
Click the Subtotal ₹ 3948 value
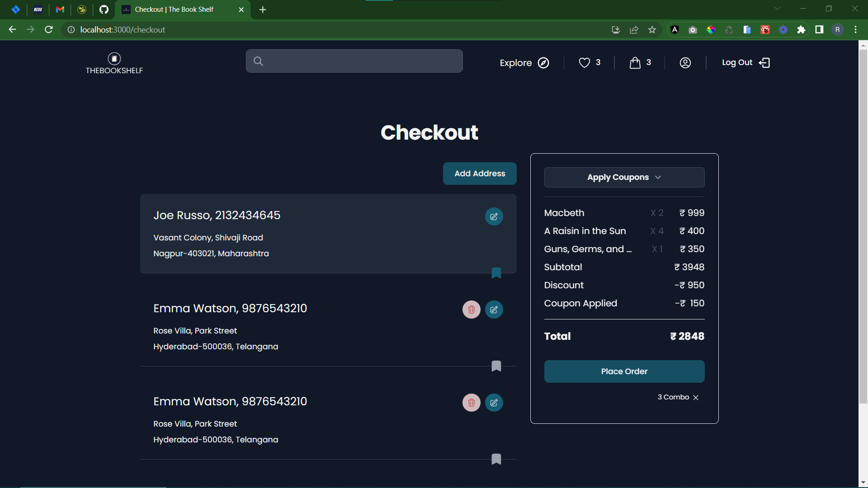[689, 267]
